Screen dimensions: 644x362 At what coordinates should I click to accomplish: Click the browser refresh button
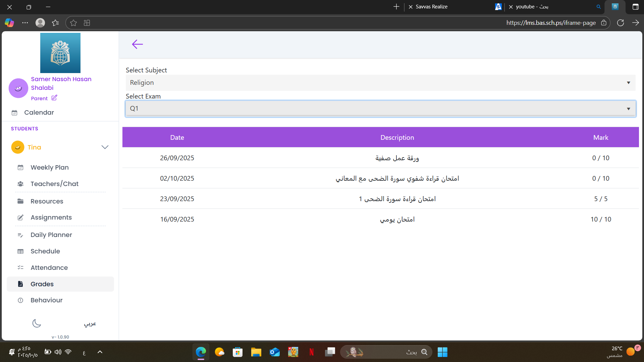point(620,23)
